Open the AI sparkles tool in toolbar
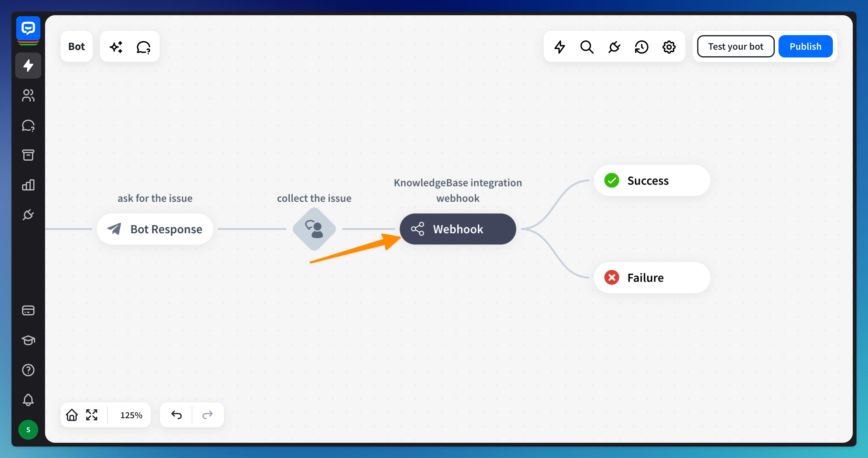Screen dimensions: 868x458 pos(116,47)
